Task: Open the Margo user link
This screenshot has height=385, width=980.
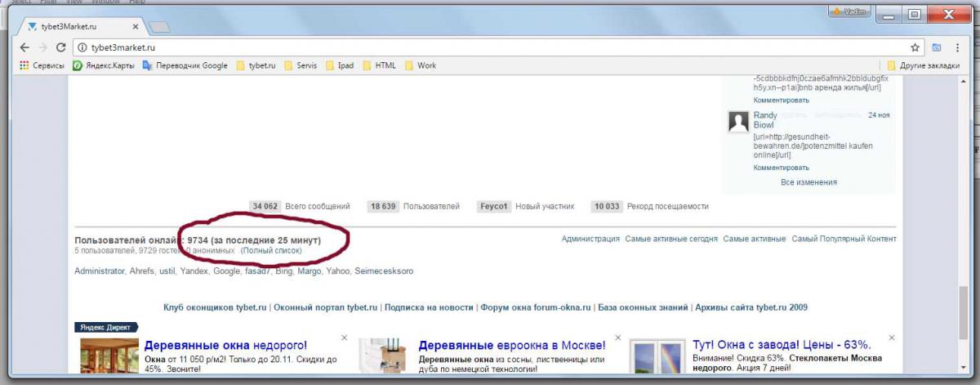Action: pyautogui.click(x=310, y=271)
